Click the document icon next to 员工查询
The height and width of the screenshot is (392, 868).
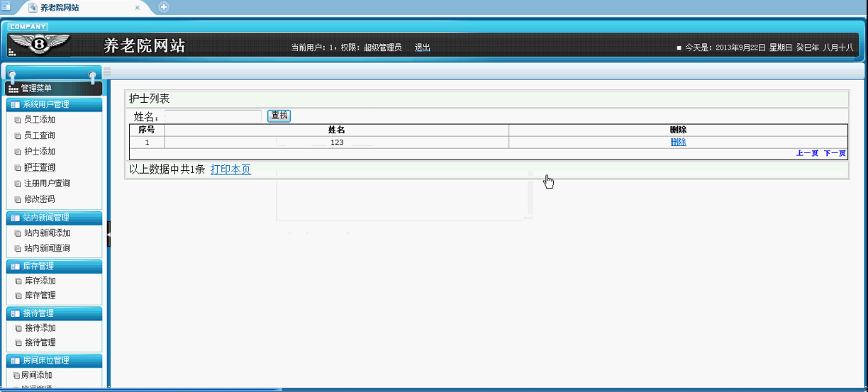click(x=18, y=135)
